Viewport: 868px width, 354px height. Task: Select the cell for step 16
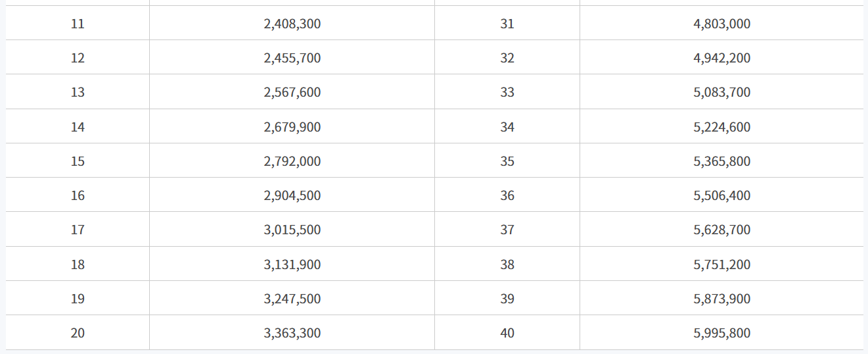click(78, 195)
